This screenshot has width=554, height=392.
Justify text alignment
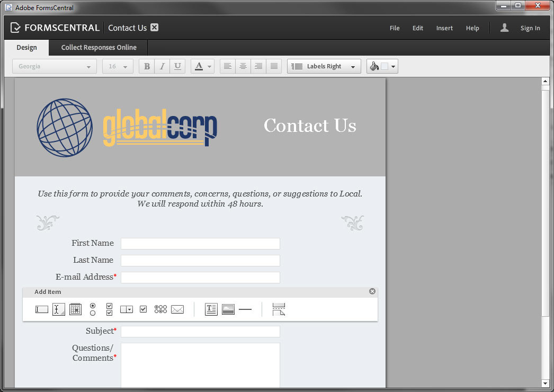(274, 66)
